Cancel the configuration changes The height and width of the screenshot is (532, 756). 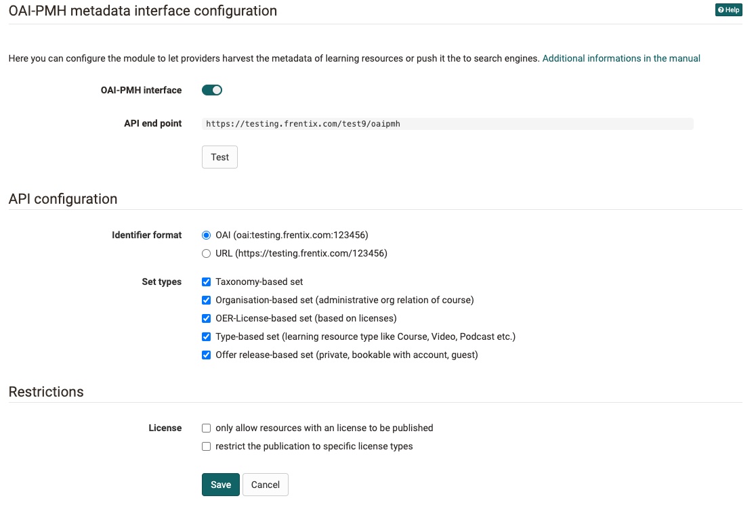tap(265, 484)
